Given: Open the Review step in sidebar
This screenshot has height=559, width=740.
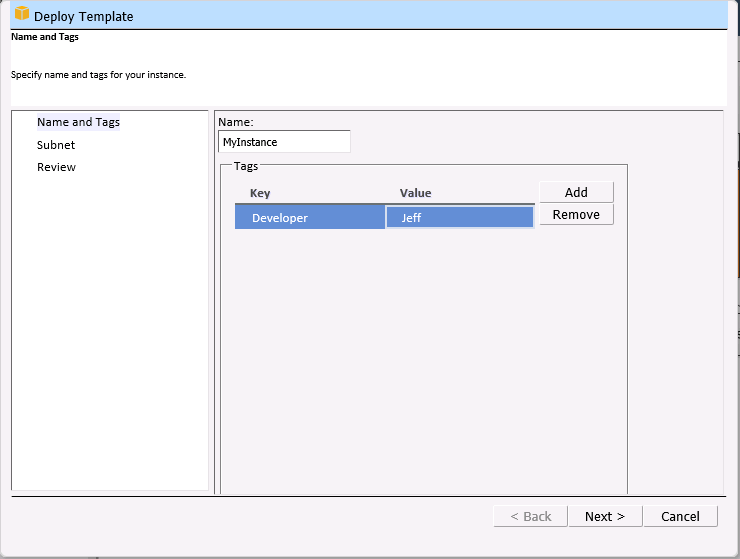Looking at the screenshot, I should tap(56, 167).
